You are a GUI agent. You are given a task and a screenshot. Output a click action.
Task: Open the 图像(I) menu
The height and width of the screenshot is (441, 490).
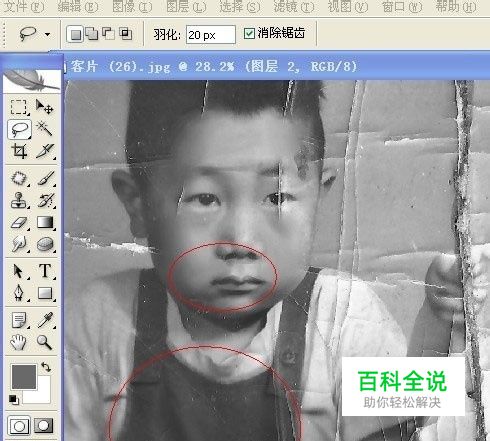[132, 6]
